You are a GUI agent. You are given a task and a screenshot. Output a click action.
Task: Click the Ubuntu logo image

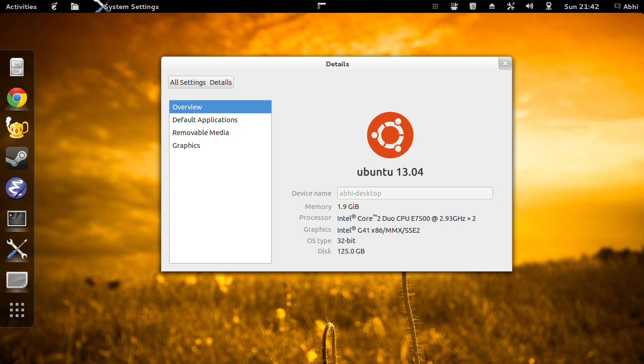tap(390, 135)
